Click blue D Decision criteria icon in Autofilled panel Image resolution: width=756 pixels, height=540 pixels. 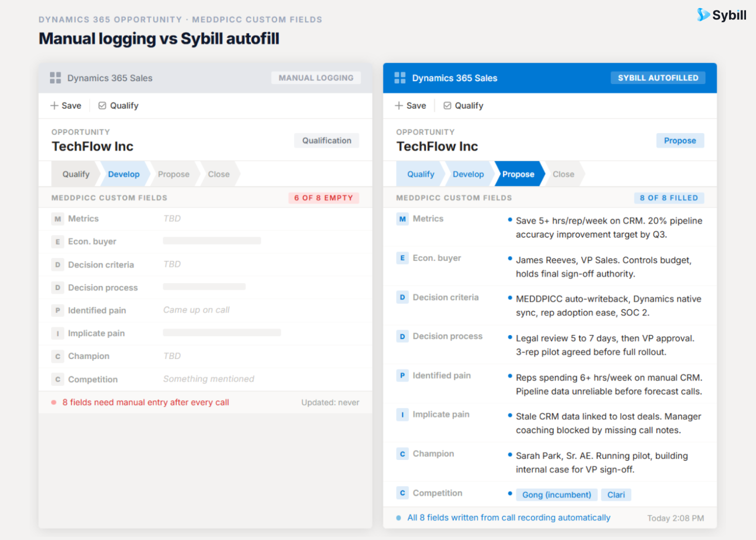pos(402,297)
